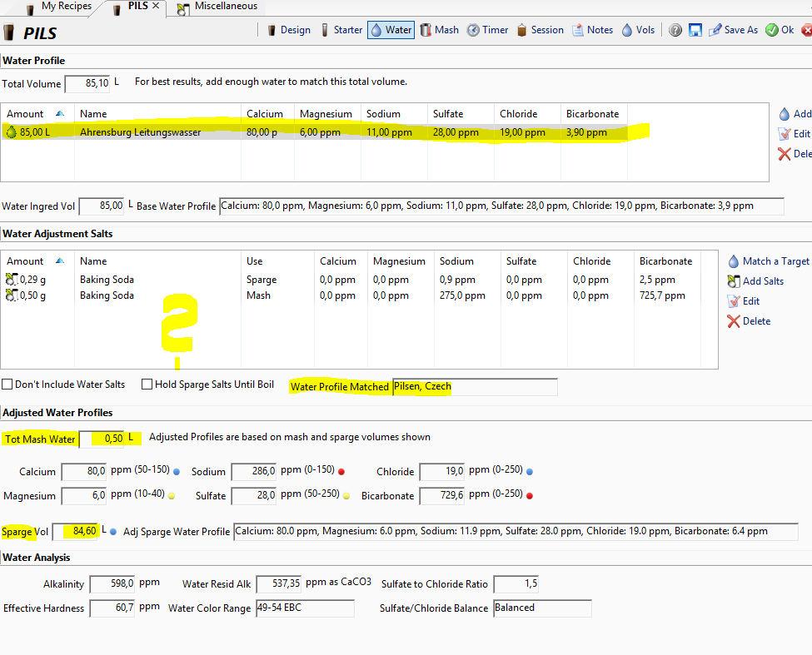This screenshot has height=655, width=812.
Task: Click the blue question mark help icon
Action: [675, 30]
